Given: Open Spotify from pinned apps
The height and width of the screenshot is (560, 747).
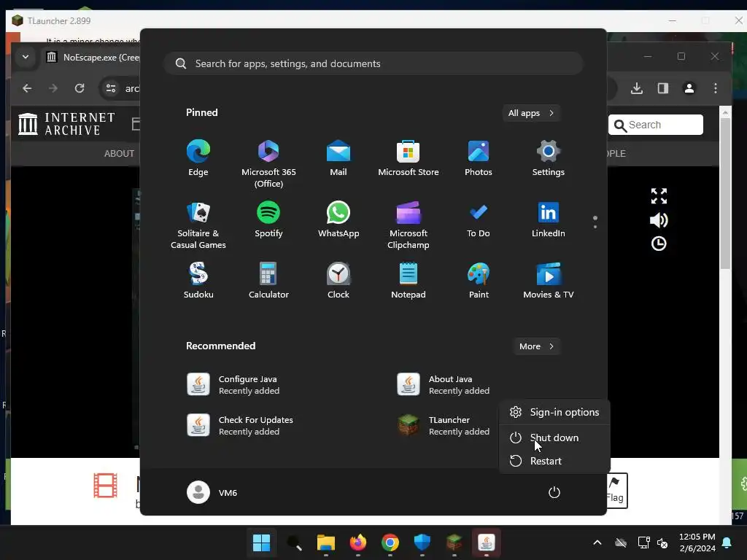Looking at the screenshot, I should pyautogui.click(x=268, y=219).
